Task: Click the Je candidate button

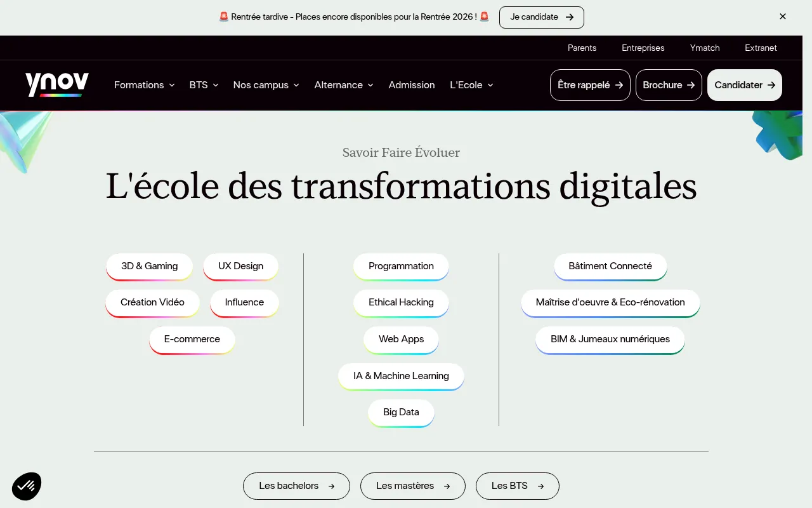Action: (542, 17)
